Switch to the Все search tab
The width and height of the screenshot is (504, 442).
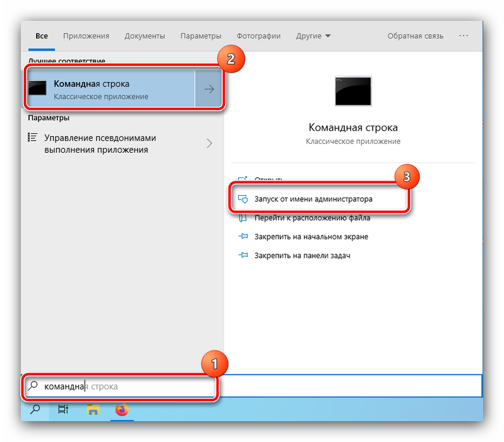coord(42,36)
